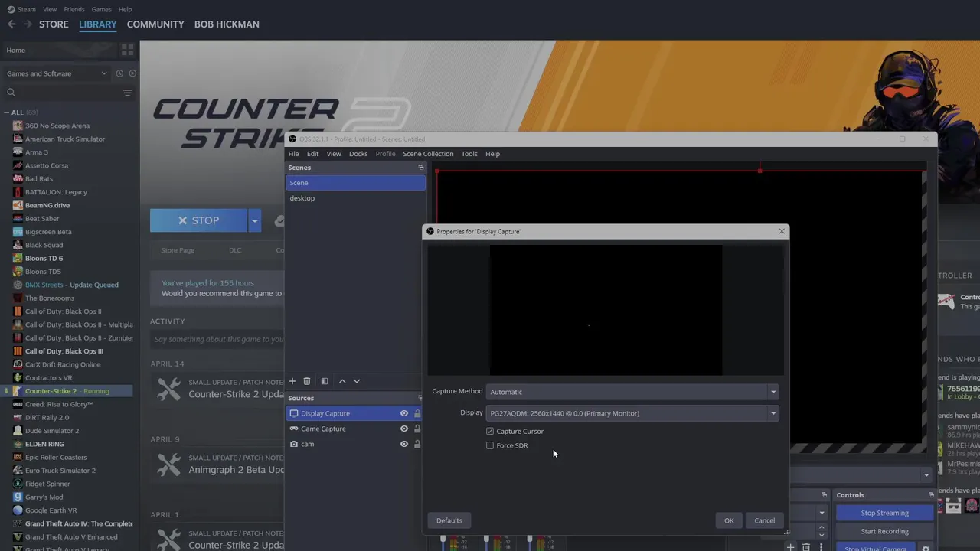Toggle visibility of Display Capture source
Screen dimensions: 980x551
tap(404, 413)
